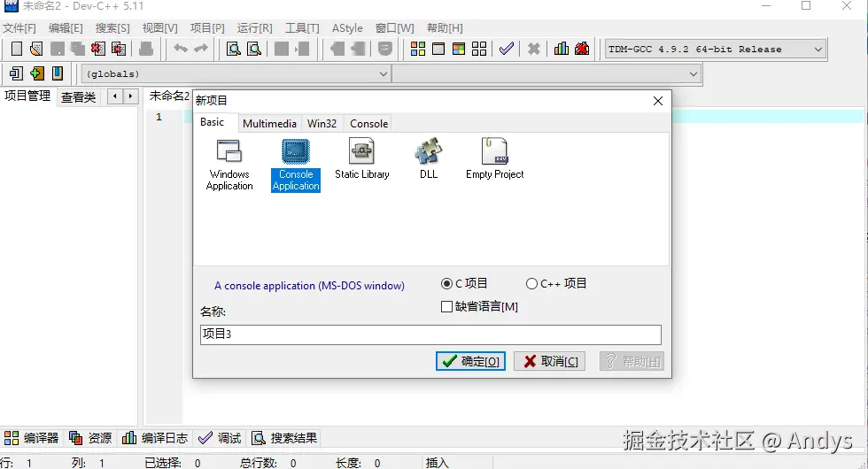Click the Undo arrow icon

(181, 49)
